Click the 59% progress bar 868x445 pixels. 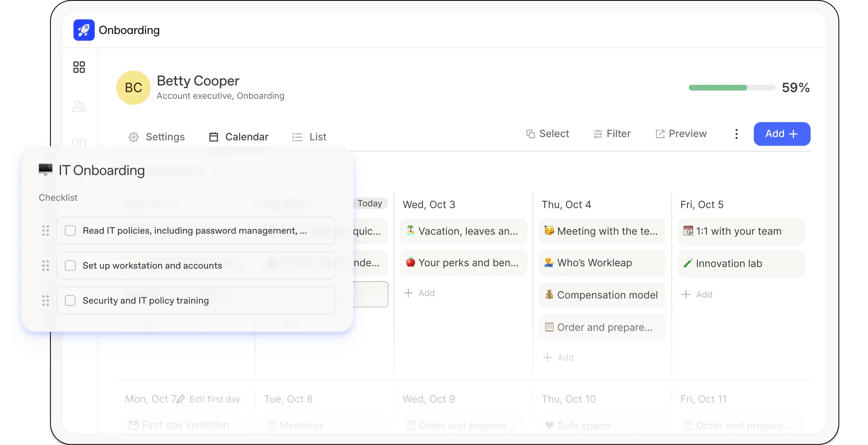(x=732, y=88)
